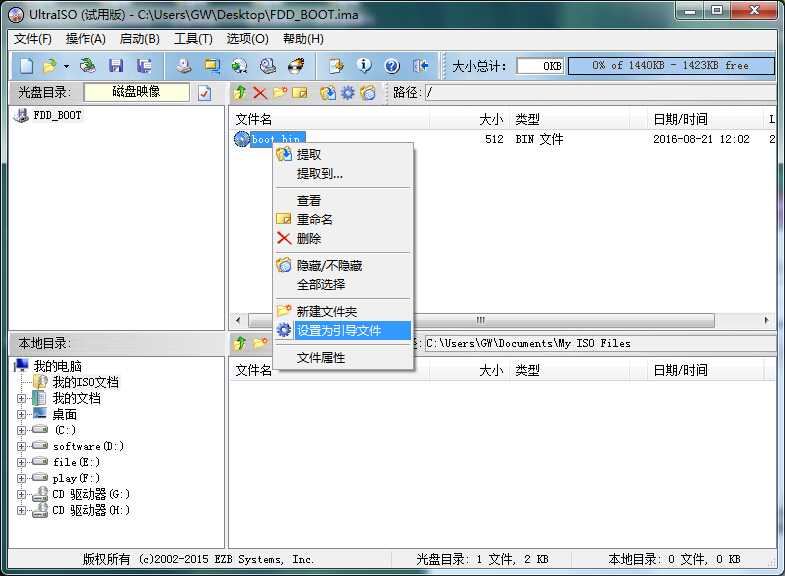This screenshot has height=576, width=785.
Task: Click the image pane 路径 path field
Action: click(600, 93)
